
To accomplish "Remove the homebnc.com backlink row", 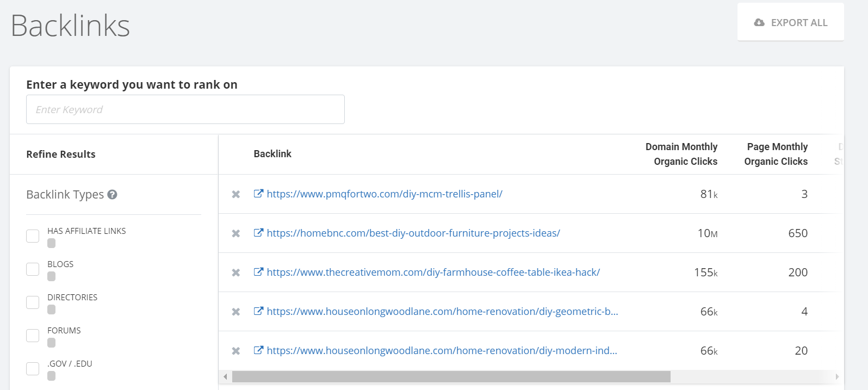I will pos(236,233).
